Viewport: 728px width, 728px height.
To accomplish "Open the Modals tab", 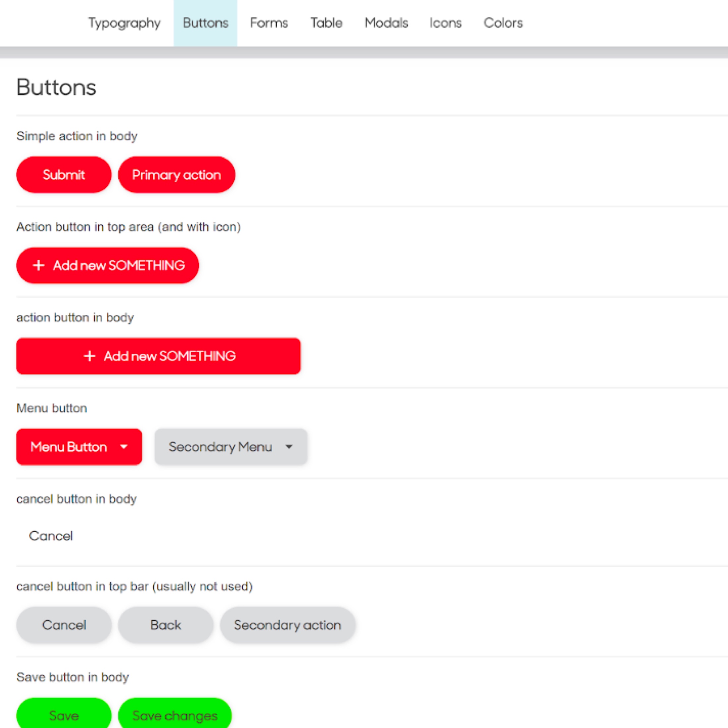I will 386,23.
